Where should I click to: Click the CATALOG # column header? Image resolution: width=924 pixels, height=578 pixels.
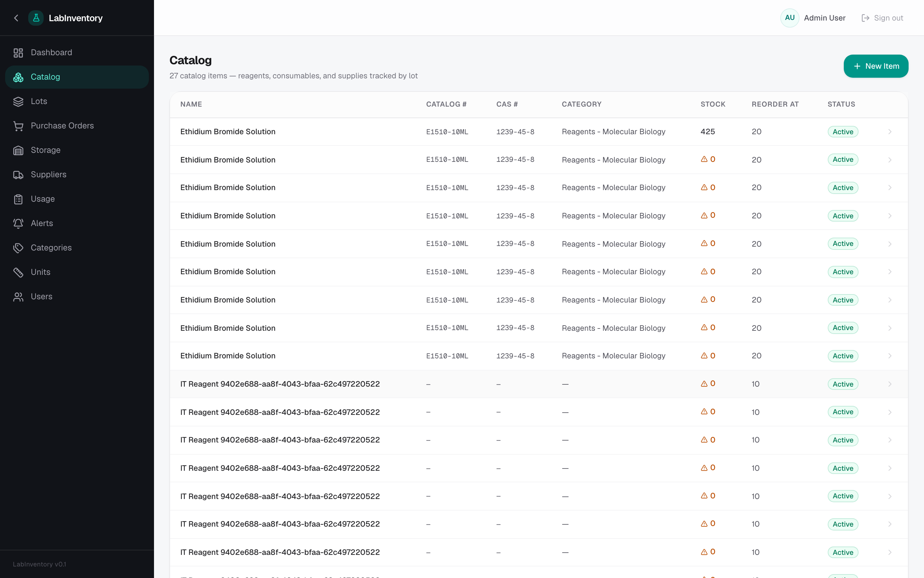pyautogui.click(x=446, y=104)
